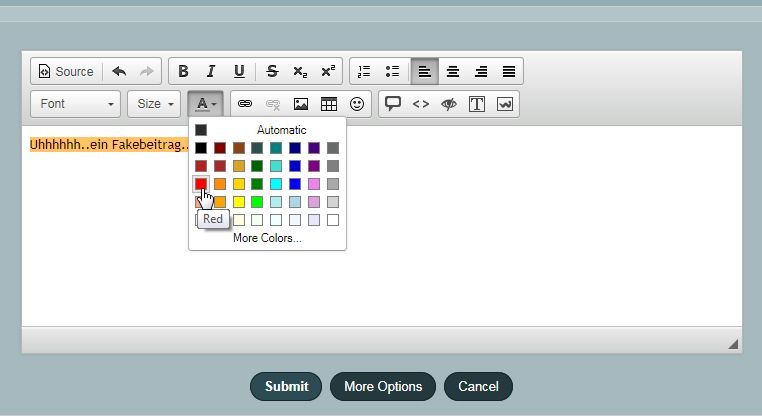Insert a bulleted list
The width and height of the screenshot is (762, 416).
(x=392, y=72)
